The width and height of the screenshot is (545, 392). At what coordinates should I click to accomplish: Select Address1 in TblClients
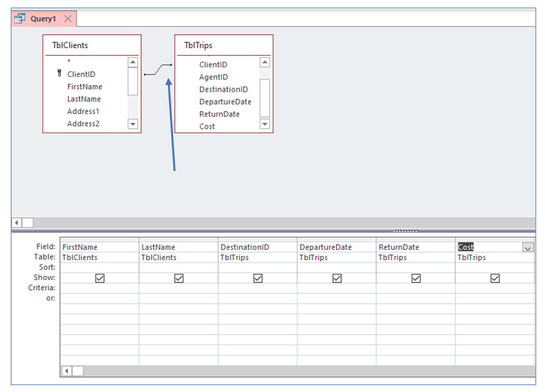point(83,111)
